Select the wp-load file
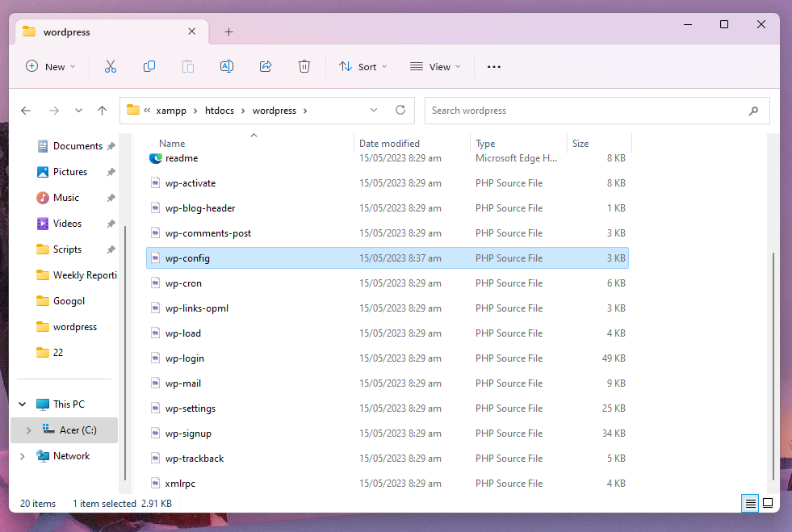The height and width of the screenshot is (532, 792). [388, 333]
